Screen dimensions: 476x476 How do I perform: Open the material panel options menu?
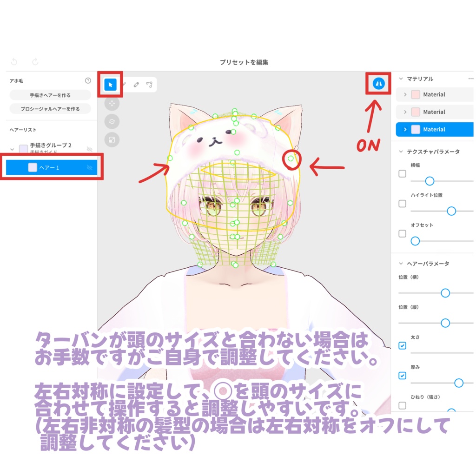[470, 79]
